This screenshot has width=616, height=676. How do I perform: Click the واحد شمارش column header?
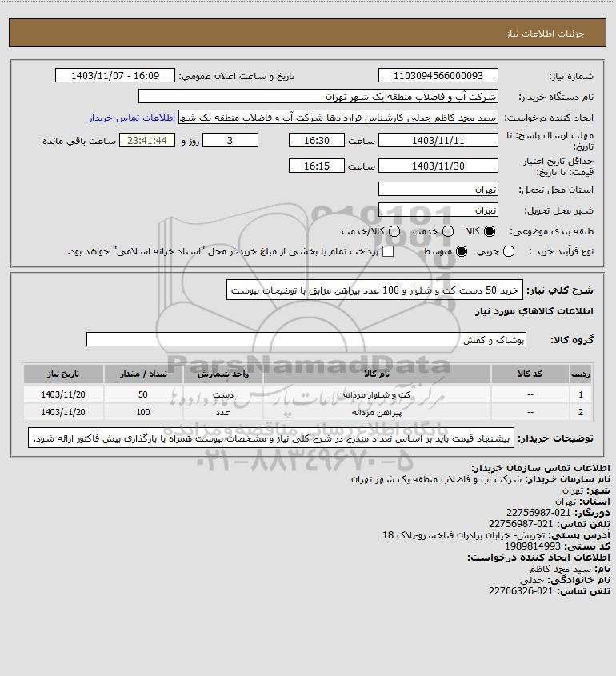[x=223, y=374]
